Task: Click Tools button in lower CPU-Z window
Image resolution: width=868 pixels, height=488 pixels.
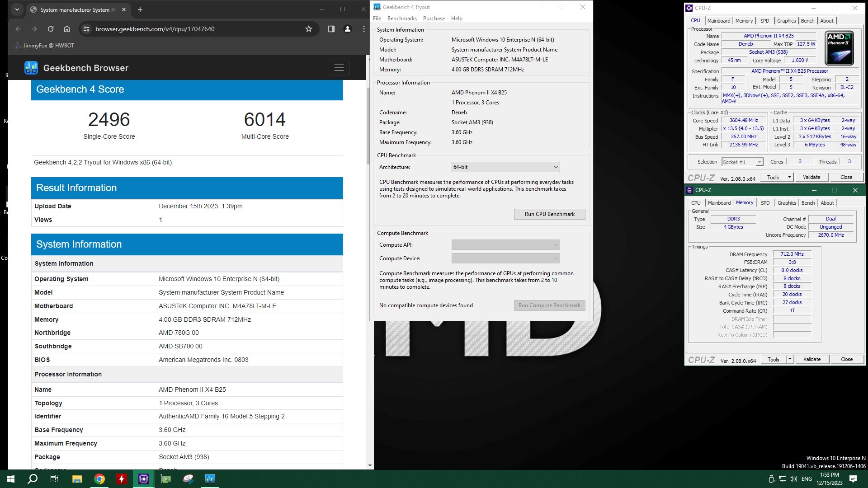Action: point(774,359)
